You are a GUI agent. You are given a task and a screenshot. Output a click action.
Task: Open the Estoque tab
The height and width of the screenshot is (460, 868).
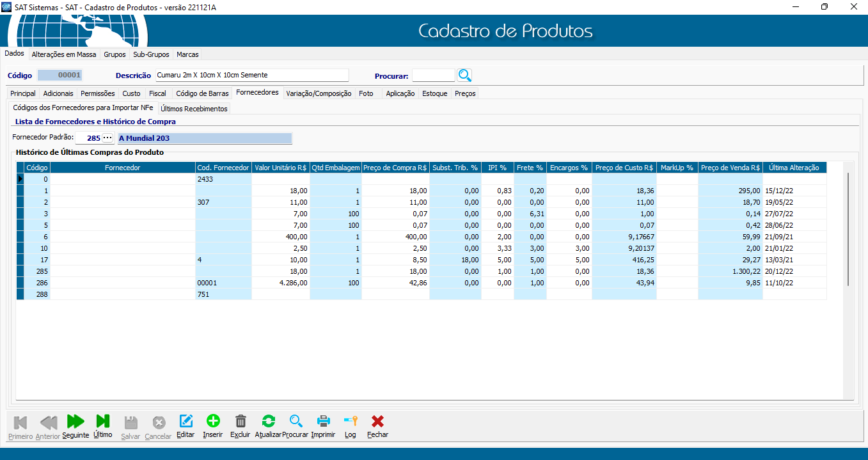point(434,93)
